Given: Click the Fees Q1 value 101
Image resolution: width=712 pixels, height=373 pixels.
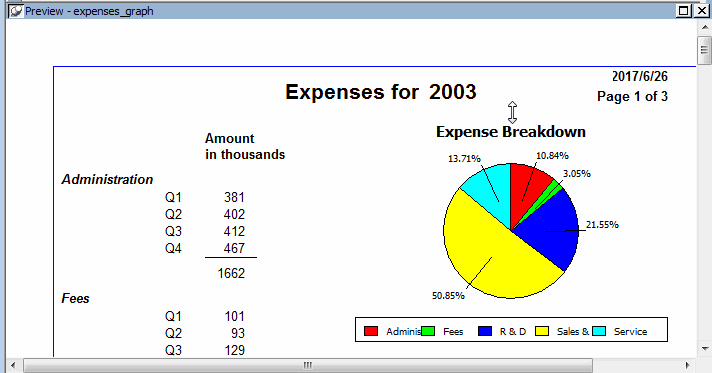Looking at the screenshot, I should (x=234, y=316).
